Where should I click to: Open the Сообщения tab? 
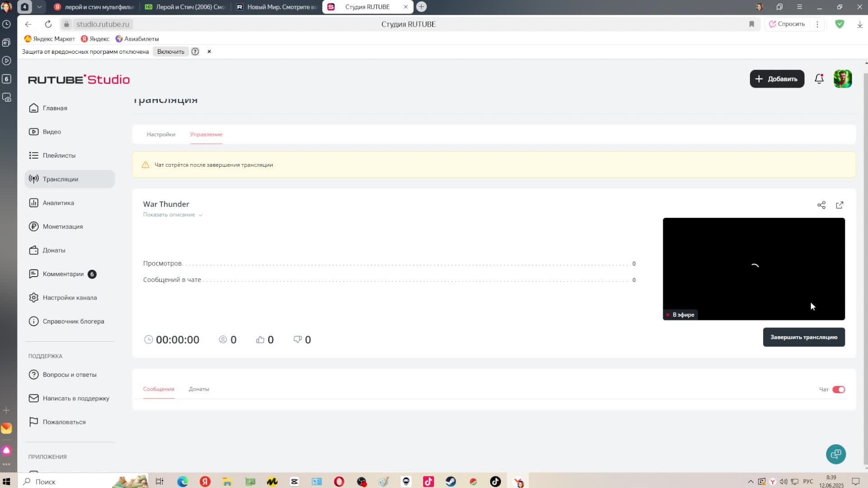pyautogui.click(x=159, y=389)
